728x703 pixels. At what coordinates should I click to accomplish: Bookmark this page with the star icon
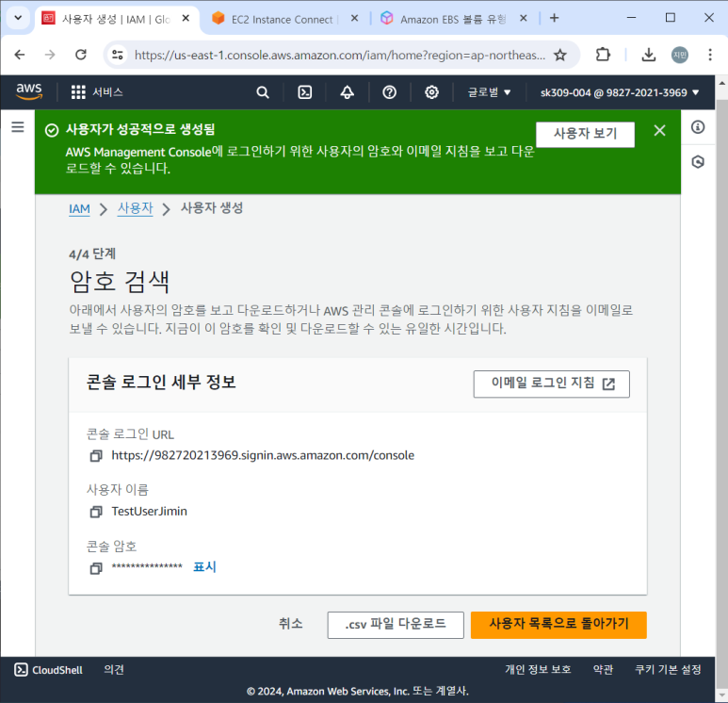tap(560, 55)
